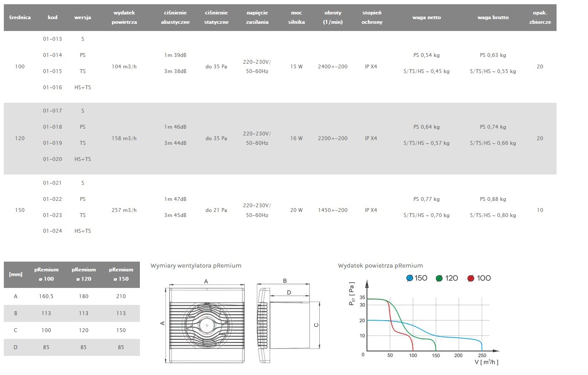Click the 'obroty (1/min)' column header
This screenshot has height=375, width=588.
click(333, 17)
